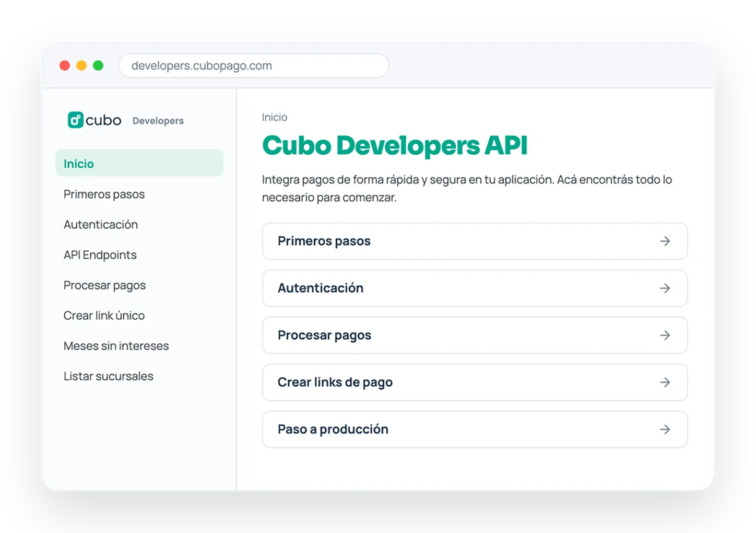
Task: Open the Crear links de pago card
Action: pos(475,382)
